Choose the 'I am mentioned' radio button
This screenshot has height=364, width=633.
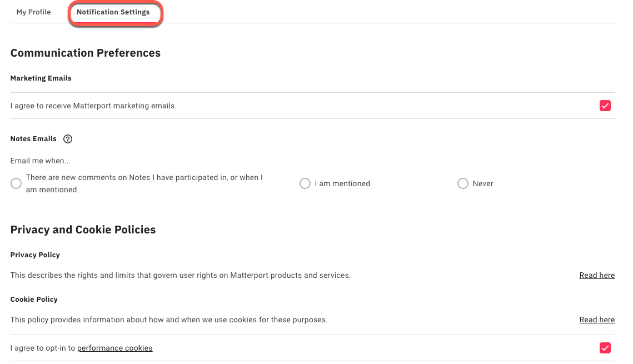[x=305, y=183]
